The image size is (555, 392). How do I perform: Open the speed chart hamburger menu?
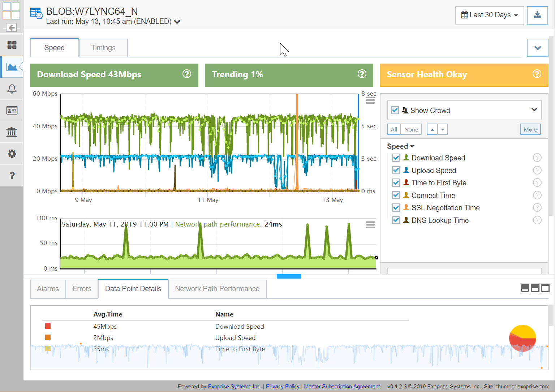[x=370, y=100]
